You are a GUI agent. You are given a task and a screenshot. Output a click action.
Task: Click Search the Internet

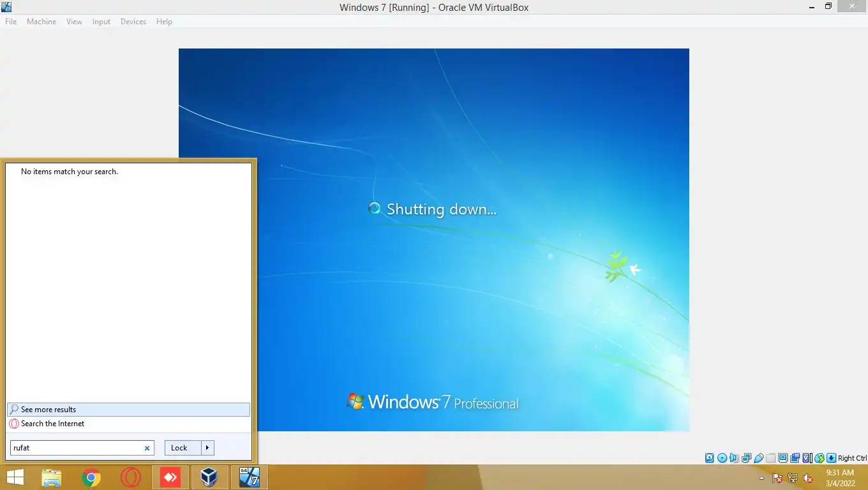tap(128, 424)
